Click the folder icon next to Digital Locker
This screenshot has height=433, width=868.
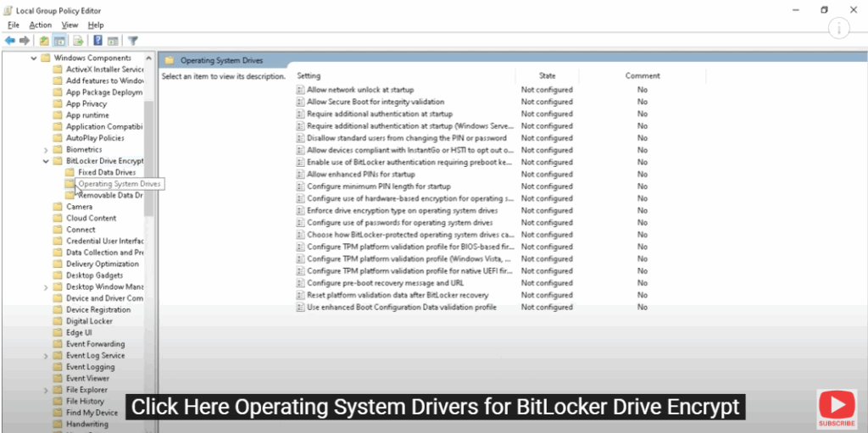click(58, 321)
